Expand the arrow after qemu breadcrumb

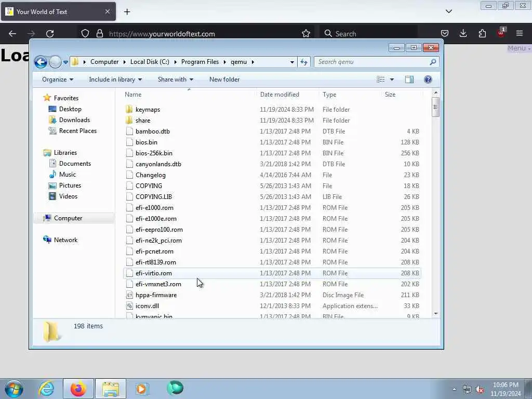253,62
